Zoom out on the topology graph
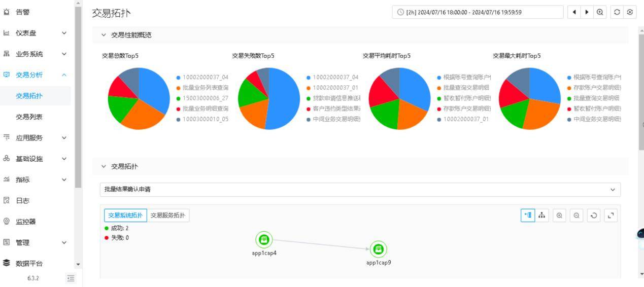644x287 pixels. pyautogui.click(x=577, y=216)
